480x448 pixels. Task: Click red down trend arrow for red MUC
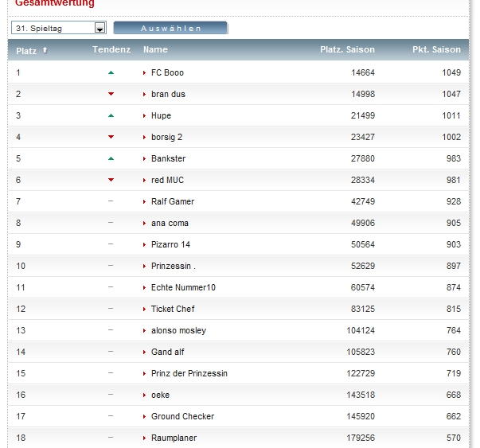pos(111,180)
